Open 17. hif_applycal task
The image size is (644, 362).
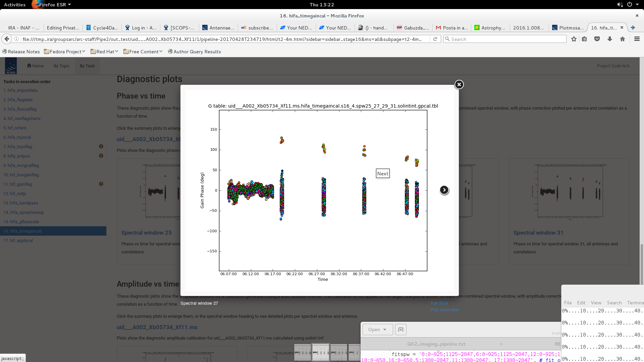(18, 240)
